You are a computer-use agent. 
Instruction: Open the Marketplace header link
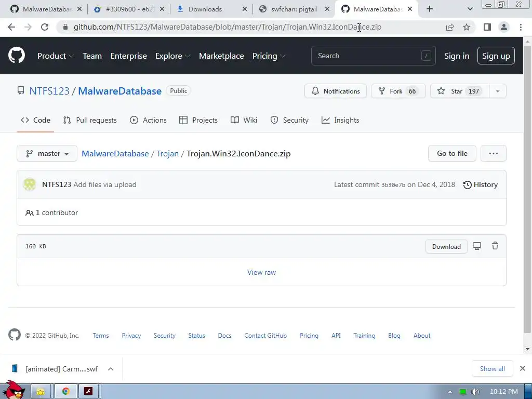pos(221,56)
